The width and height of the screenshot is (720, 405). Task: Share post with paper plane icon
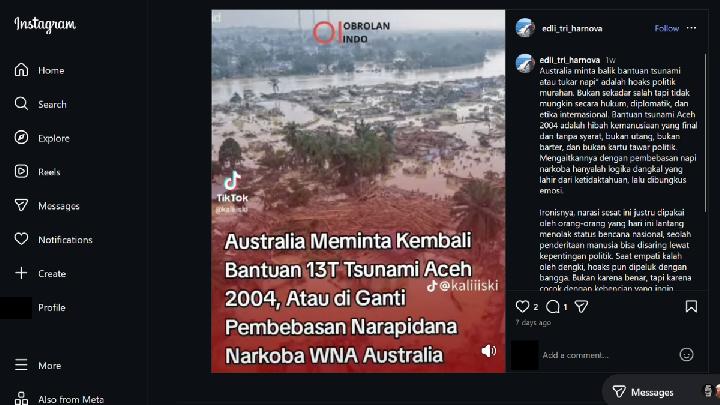click(x=581, y=306)
